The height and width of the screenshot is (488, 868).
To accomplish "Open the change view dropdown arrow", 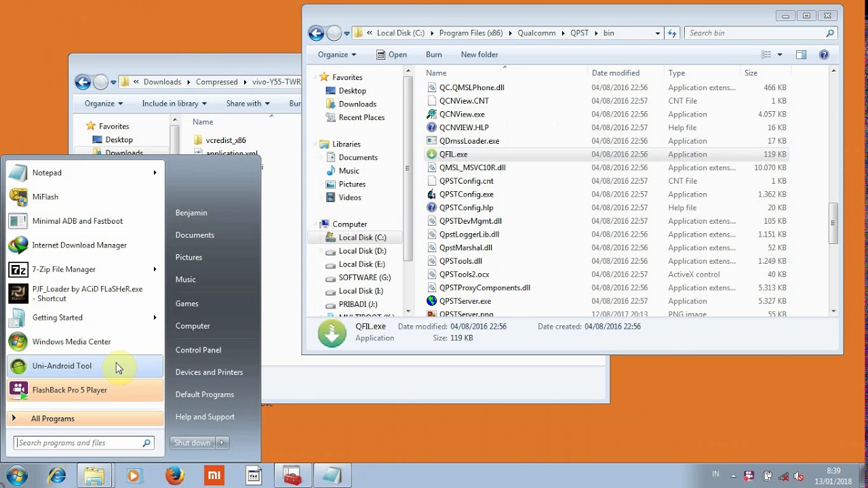I will (780, 55).
